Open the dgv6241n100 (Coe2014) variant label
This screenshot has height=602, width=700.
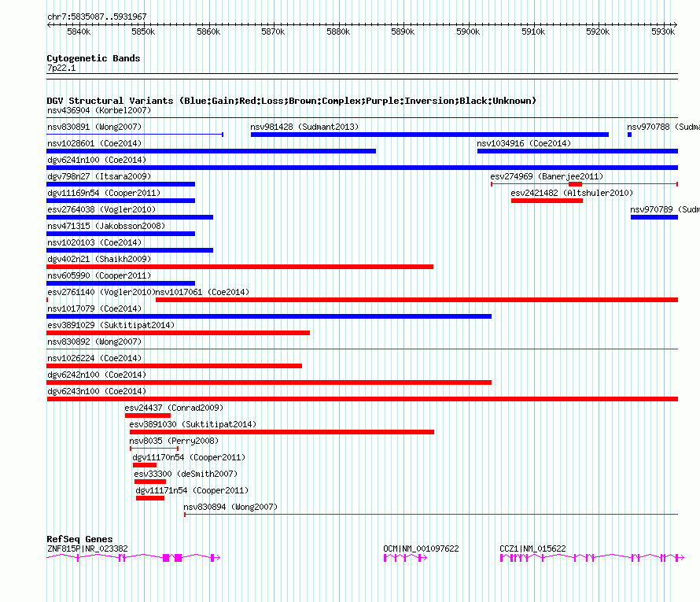97,160
